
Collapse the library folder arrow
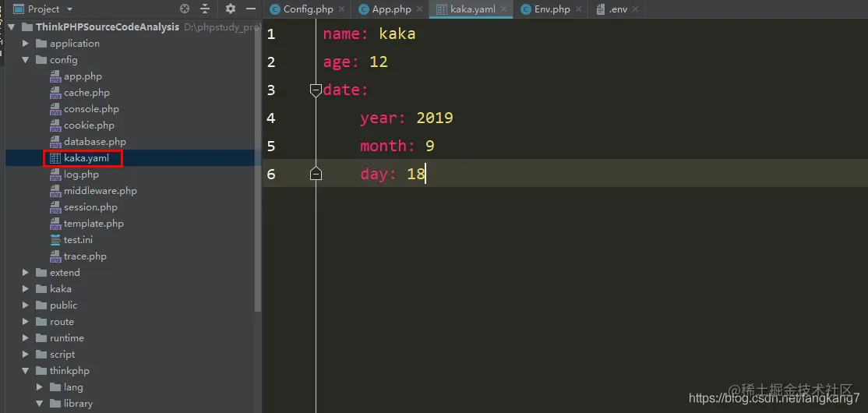[x=39, y=404]
